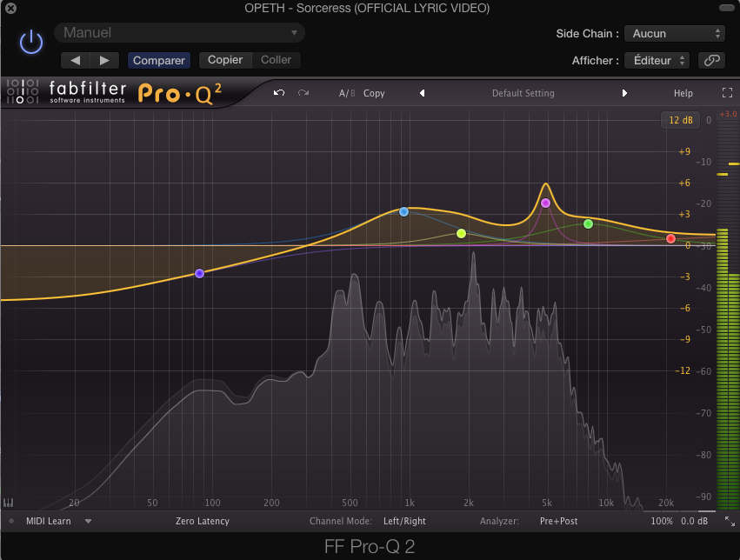Open the Afficher Éditeur dropdown
Viewport: 740px width, 560px height.
pyautogui.click(x=657, y=60)
